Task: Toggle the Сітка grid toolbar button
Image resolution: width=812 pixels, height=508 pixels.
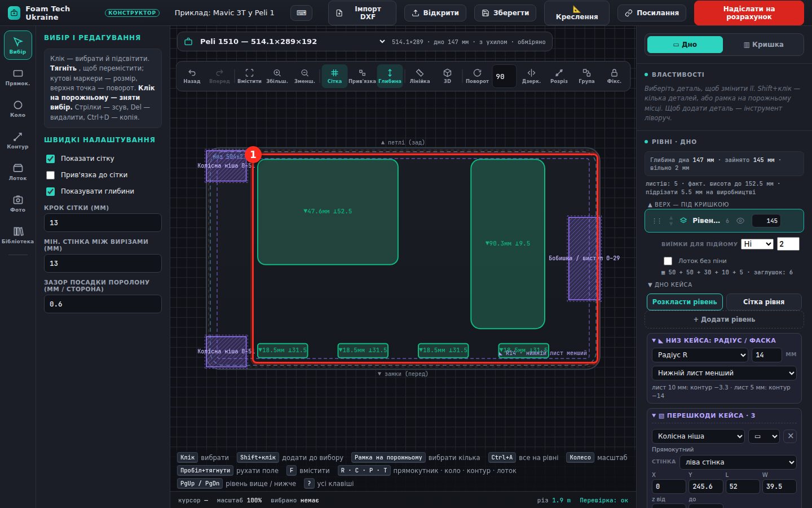Action: point(334,76)
